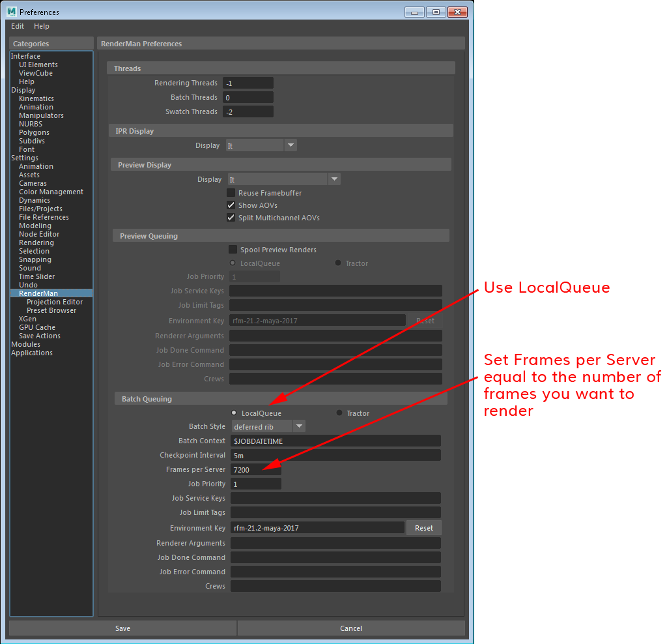Screen dimensions: 667x644
Task: Minimize the Preferences window
Action: point(414,12)
